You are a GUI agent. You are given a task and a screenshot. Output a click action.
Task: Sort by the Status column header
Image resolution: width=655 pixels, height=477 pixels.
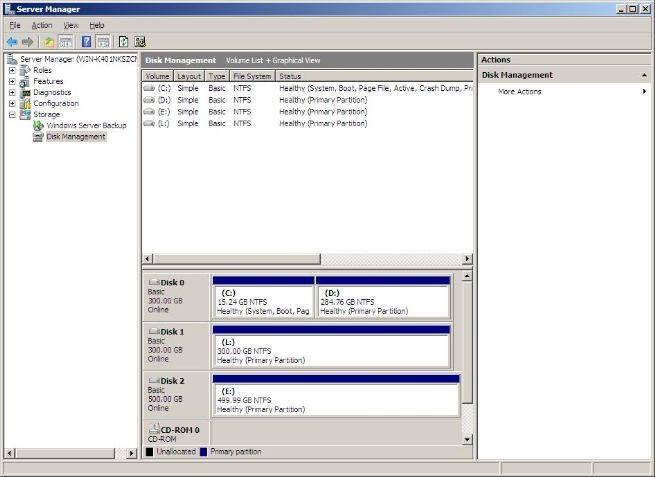click(374, 76)
